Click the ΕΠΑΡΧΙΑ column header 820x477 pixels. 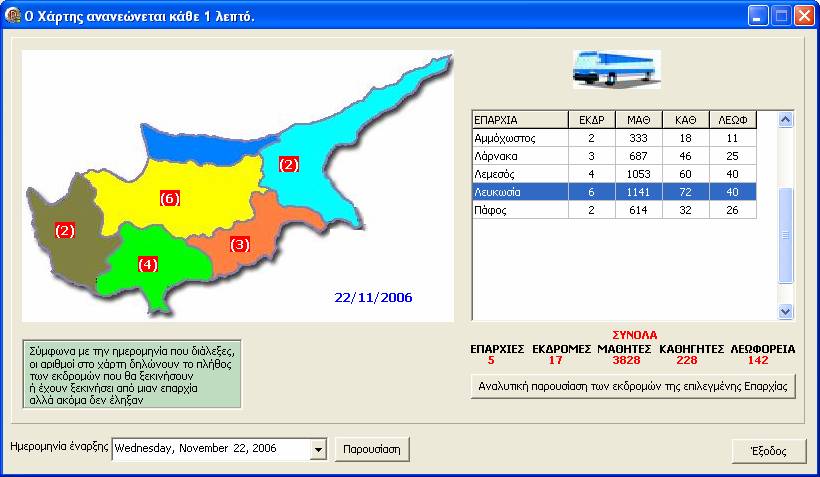pos(520,120)
